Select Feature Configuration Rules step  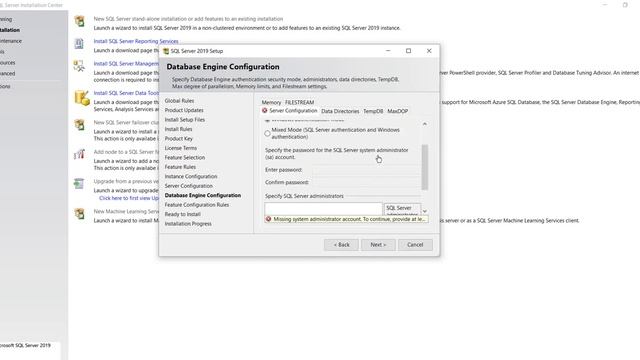(197, 205)
